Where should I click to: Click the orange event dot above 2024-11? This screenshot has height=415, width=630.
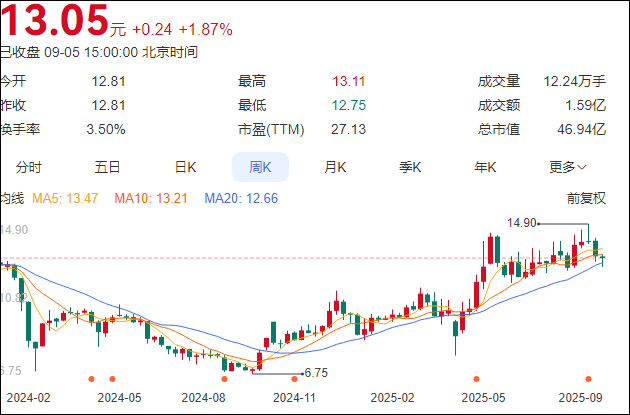(295, 379)
